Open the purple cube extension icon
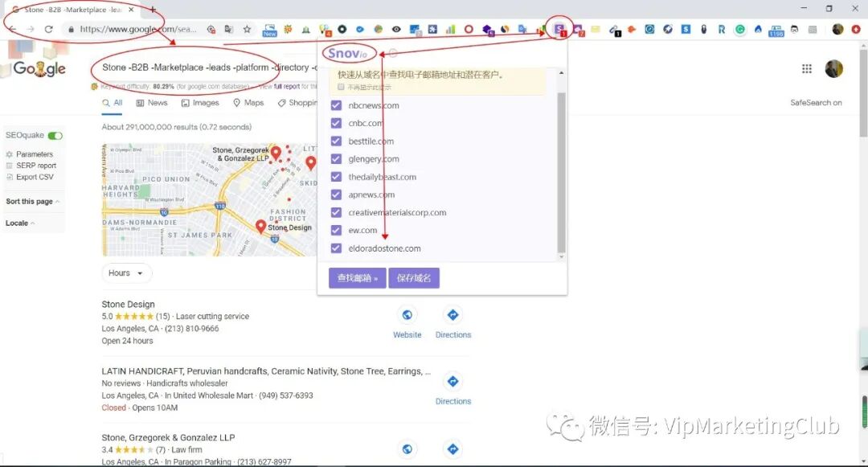This screenshot has width=868, height=467. pos(488,30)
